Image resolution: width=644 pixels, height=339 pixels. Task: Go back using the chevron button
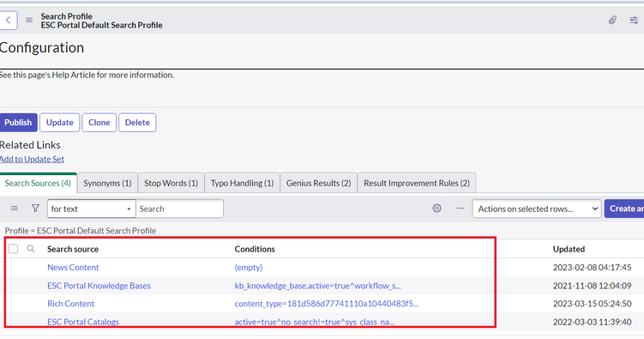tap(9, 20)
